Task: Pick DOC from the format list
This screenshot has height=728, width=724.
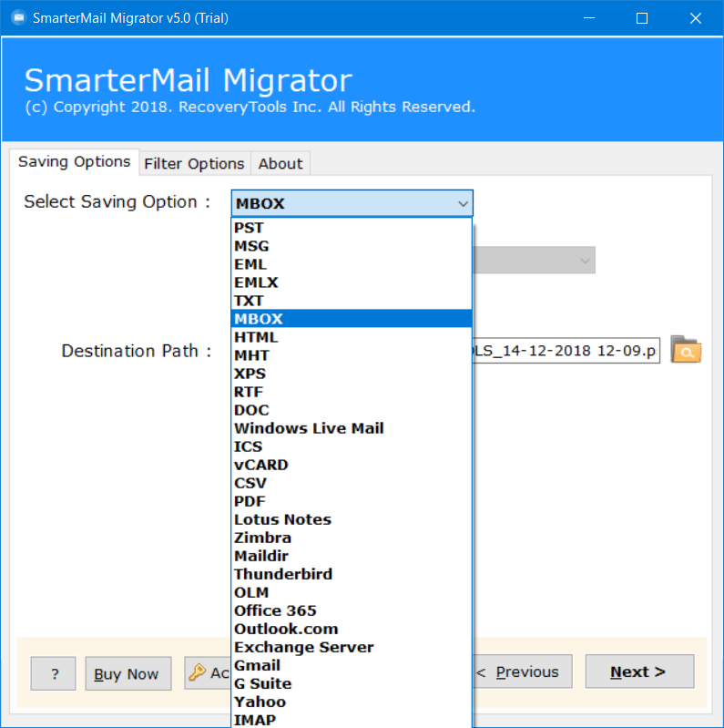Action: pyautogui.click(x=352, y=410)
